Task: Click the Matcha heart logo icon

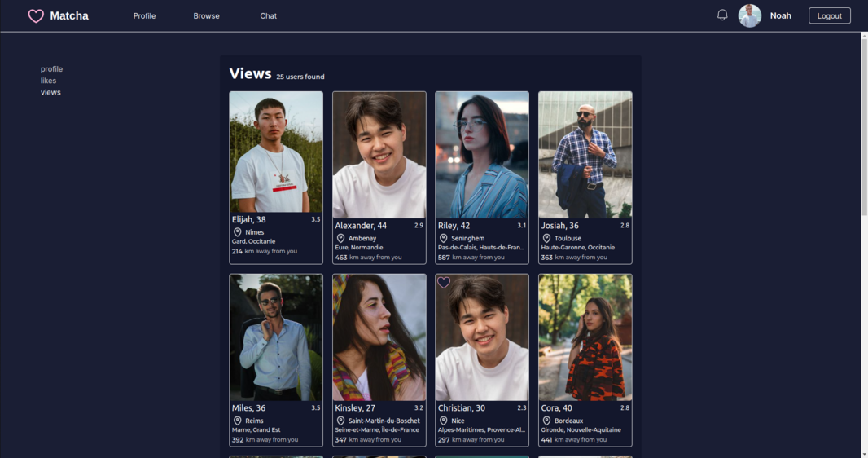Action: pos(36,16)
